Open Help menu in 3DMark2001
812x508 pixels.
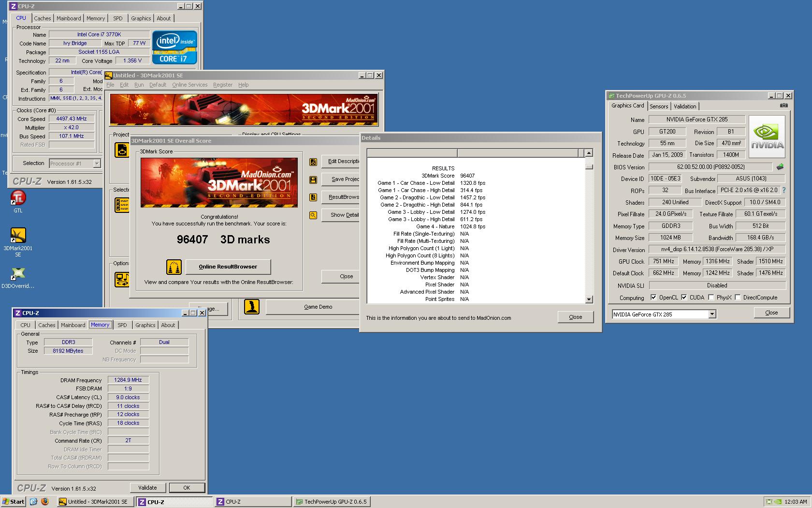pyautogui.click(x=243, y=85)
